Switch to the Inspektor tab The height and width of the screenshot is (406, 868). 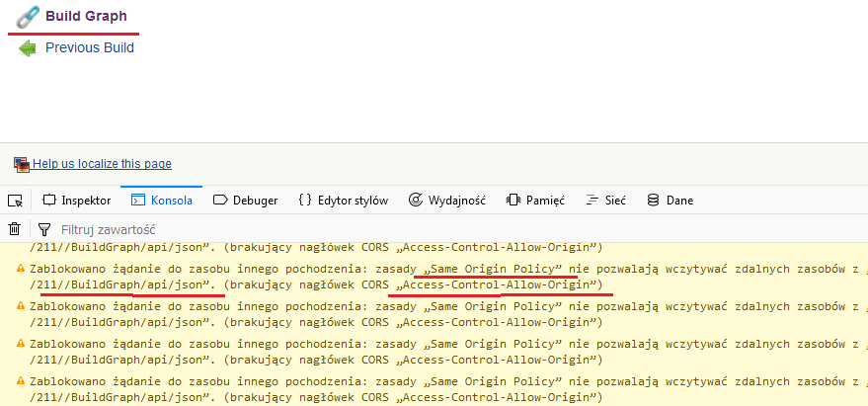[76, 201]
